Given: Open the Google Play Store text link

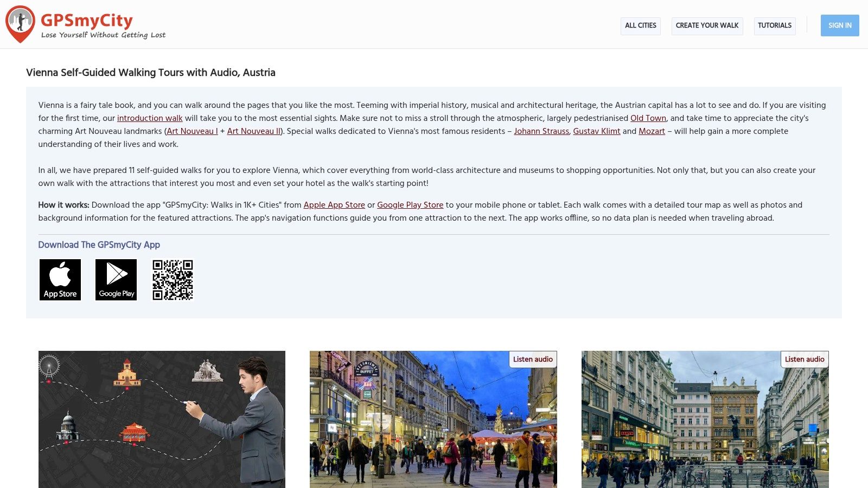Looking at the screenshot, I should tap(410, 205).
